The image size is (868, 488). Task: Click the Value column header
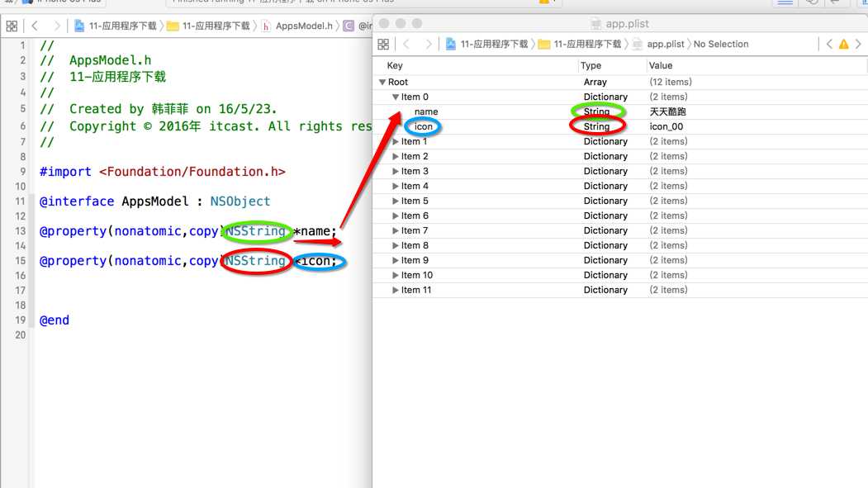661,65
